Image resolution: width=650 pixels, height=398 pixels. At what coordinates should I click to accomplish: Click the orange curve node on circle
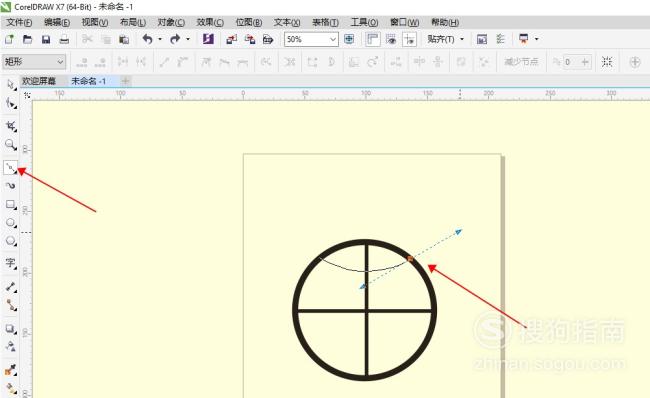click(x=410, y=259)
